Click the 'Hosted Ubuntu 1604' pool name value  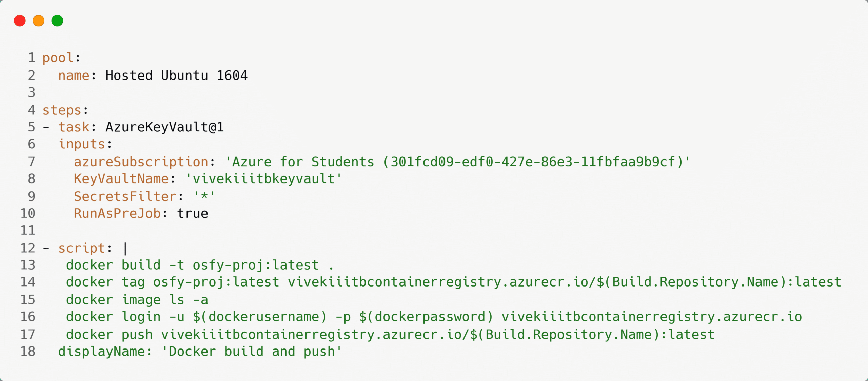tap(176, 75)
